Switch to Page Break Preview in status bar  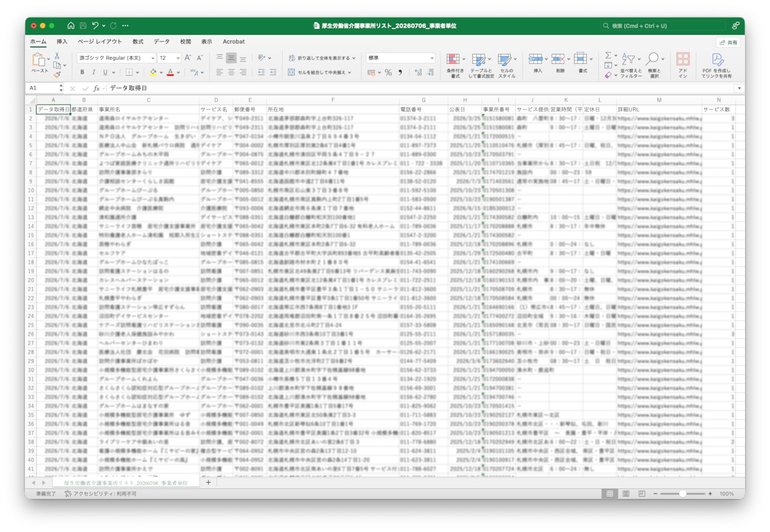tap(642, 494)
